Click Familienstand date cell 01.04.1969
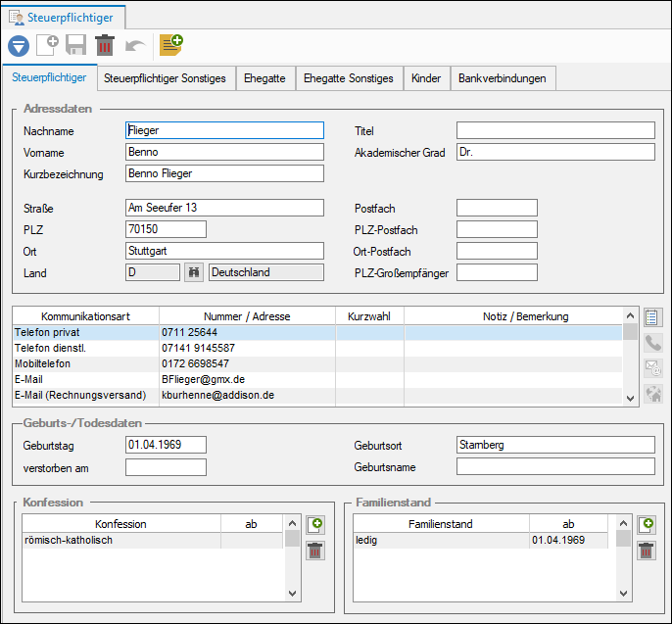Image resolution: width=672 pixels, height=624 pixels. coord(569,540)
